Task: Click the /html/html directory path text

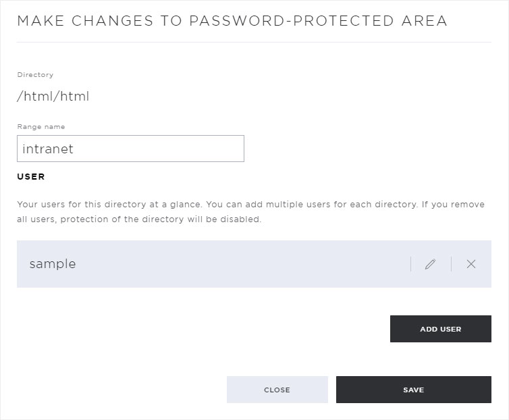Action: [x=53, y=96]
